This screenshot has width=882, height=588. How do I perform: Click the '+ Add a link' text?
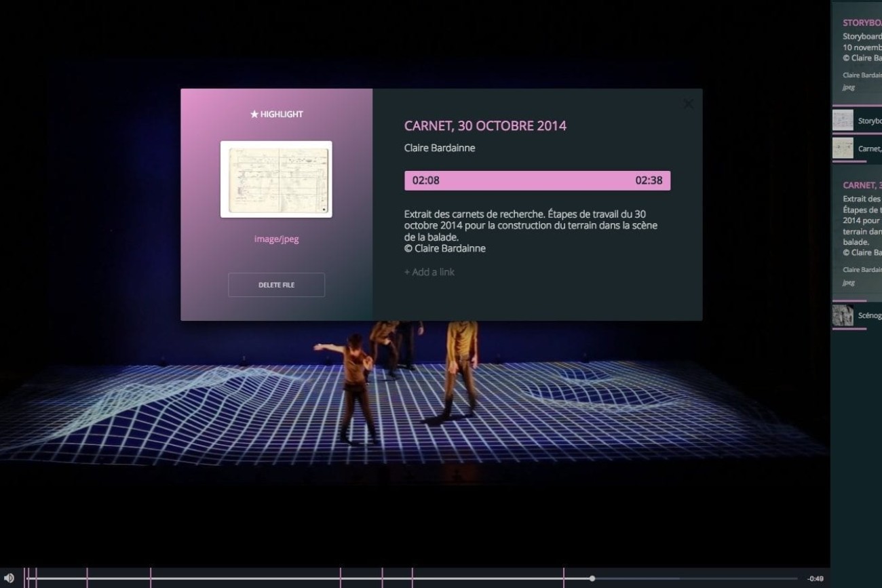pyautogui.click(x=429, y=272)
